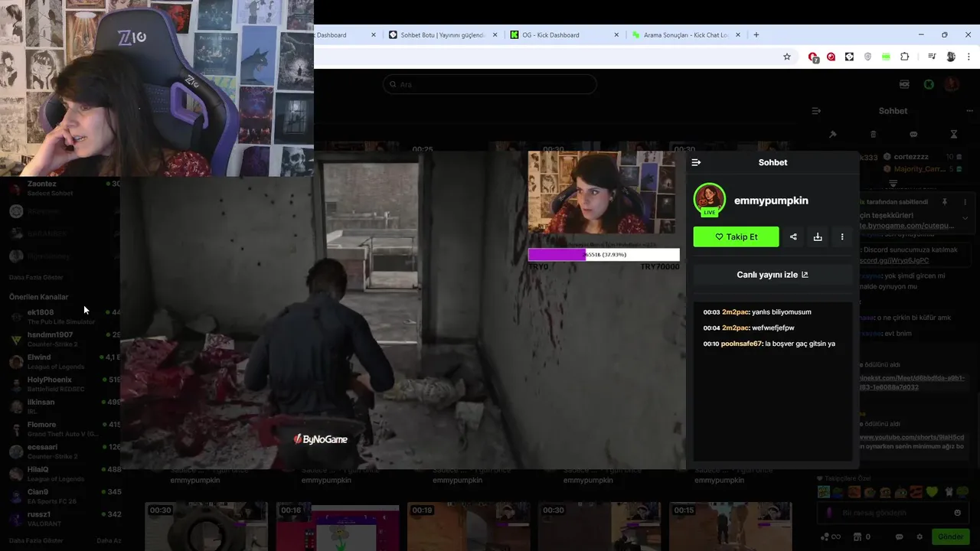Open the HolyPhoenix recommended channel
Viewport: 980px width, 551px height.
64,384
